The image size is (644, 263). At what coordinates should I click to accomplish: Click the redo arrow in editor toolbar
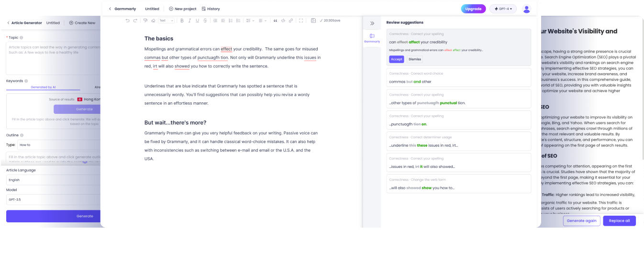135,21
